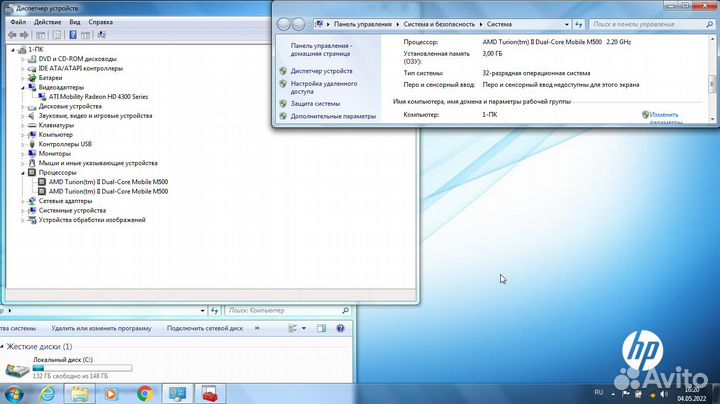Image resolution: width=720 pixels, height=404 pixels.
Task: Expand the Дисковые устройства node
Action: pos(22,107)
